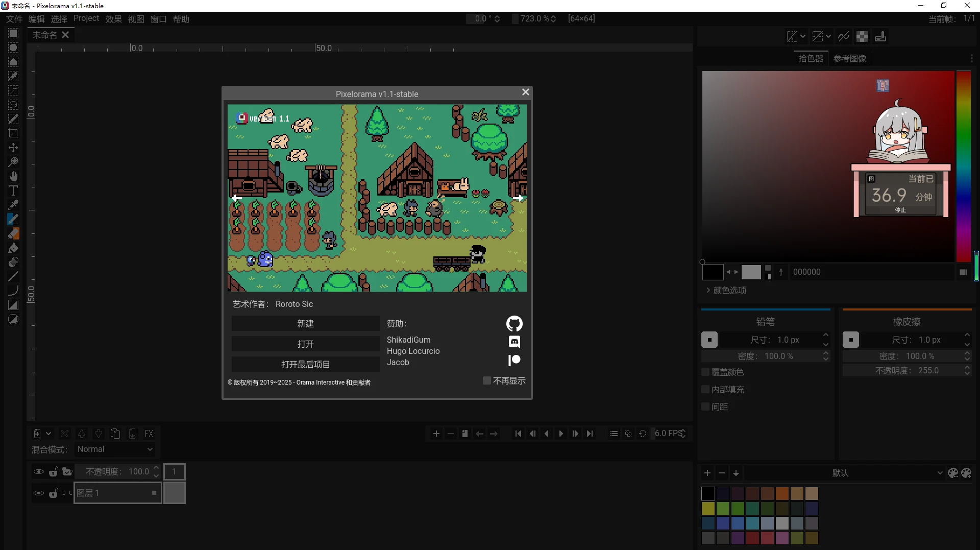The height and width of the screenshot is (550, 980).
Task: Open the Project menu
Action: 86,18
